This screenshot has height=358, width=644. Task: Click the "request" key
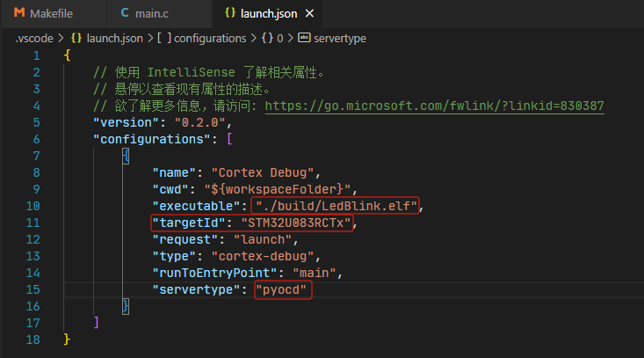pyautogui.click(x=185, y=239)
